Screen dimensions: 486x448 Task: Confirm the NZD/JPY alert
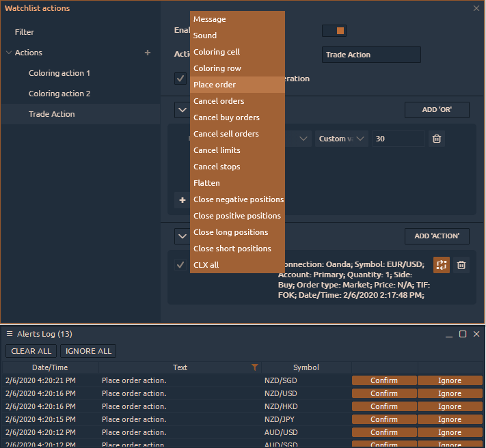point(384,419)
